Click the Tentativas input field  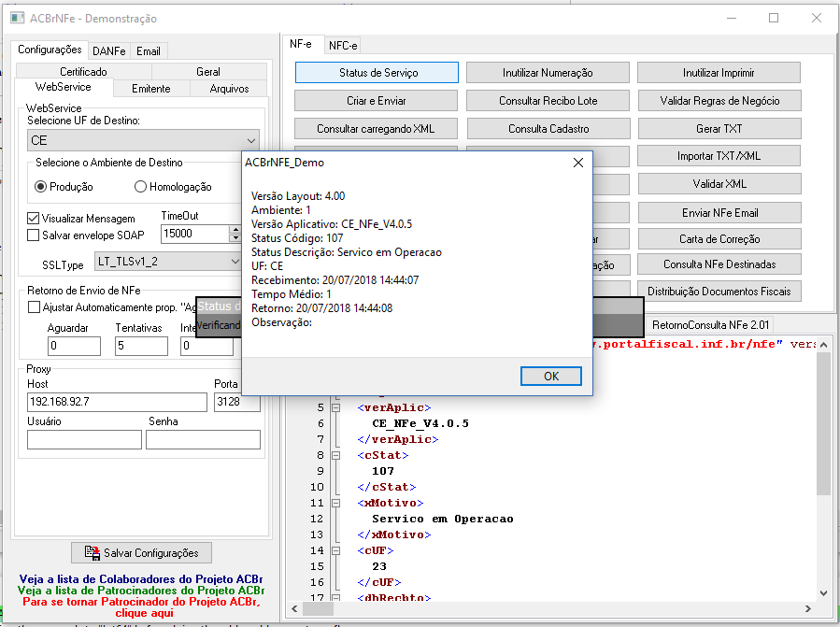(141, 346)
